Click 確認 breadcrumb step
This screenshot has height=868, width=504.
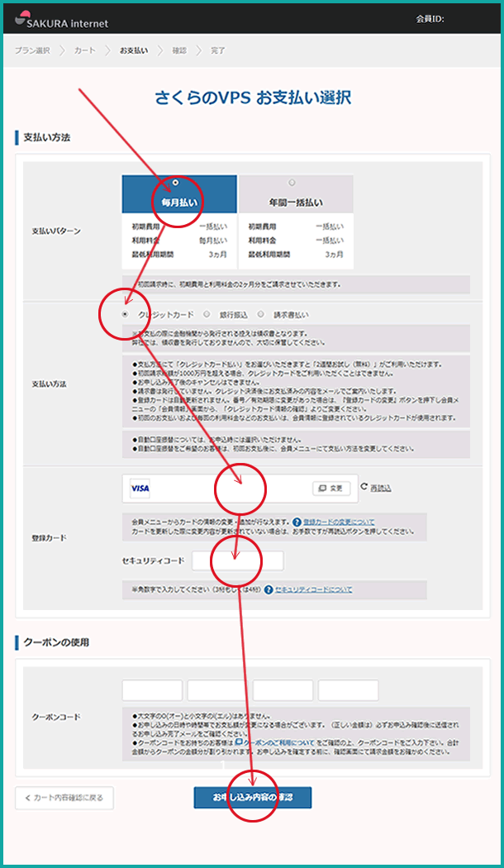179,50
